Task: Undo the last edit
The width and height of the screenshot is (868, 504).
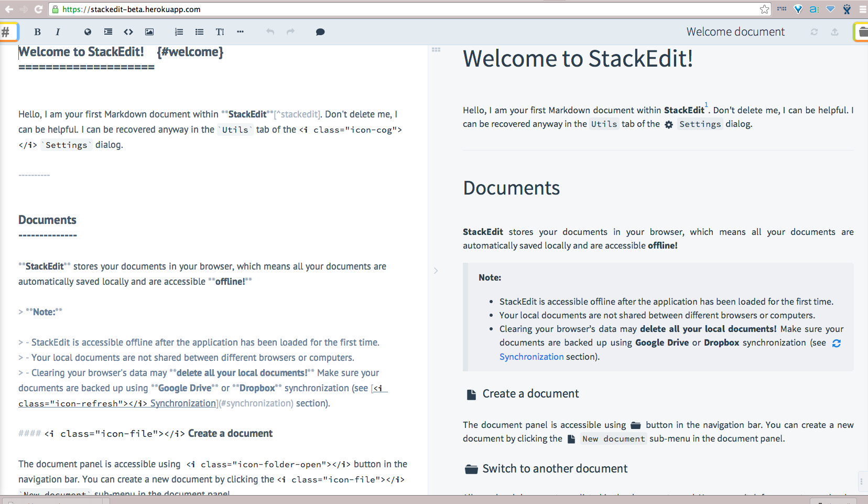Action: 270,32
